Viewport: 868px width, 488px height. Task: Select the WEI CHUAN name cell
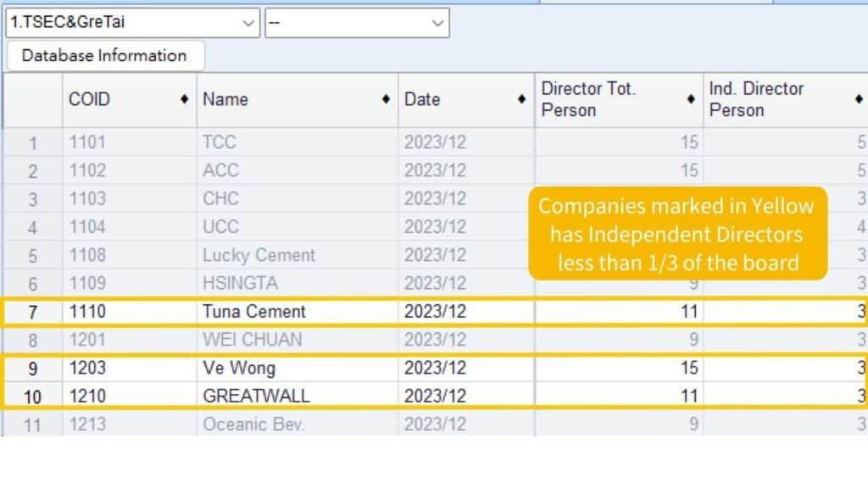[253, 340]
